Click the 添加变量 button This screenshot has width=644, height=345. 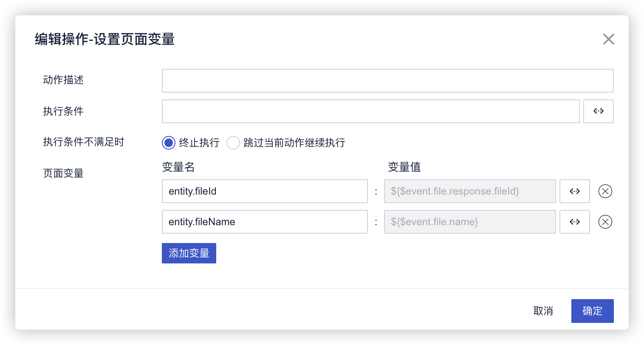click(x=189, y=253)
